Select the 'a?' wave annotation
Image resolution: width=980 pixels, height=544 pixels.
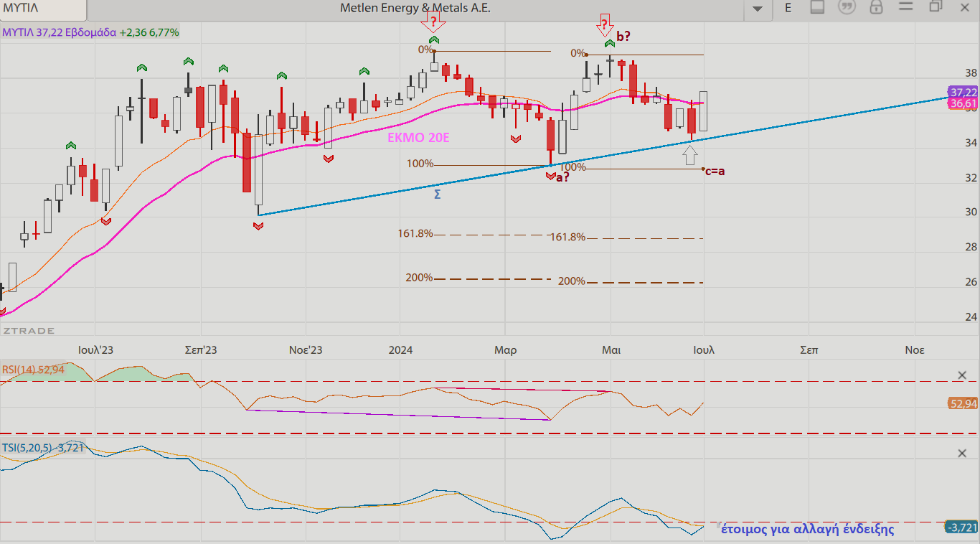562,177
